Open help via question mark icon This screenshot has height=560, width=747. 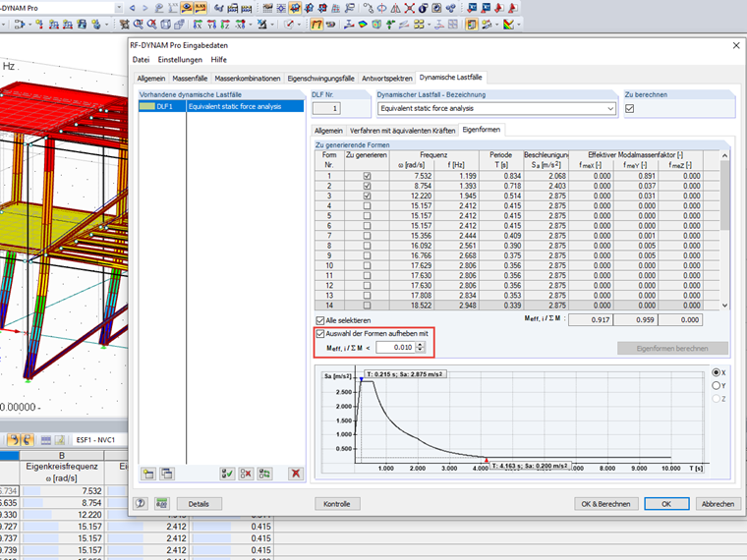142,503
